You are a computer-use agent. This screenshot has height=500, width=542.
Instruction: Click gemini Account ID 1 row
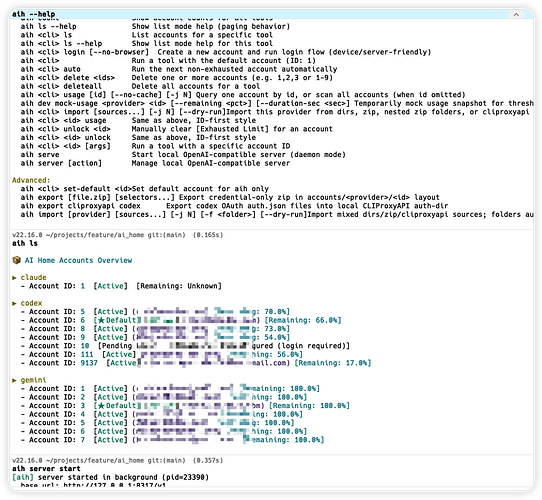point(170,389)
